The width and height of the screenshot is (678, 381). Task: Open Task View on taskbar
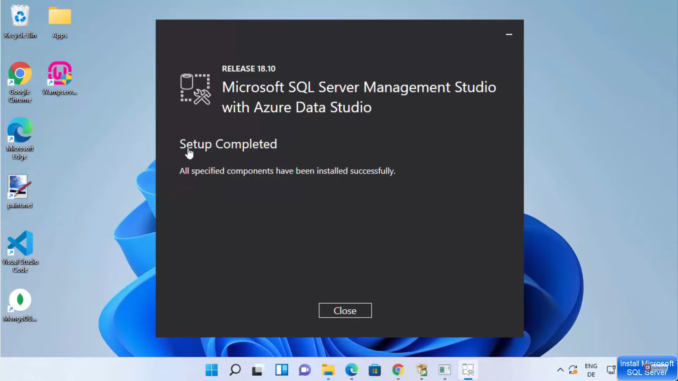258,370
